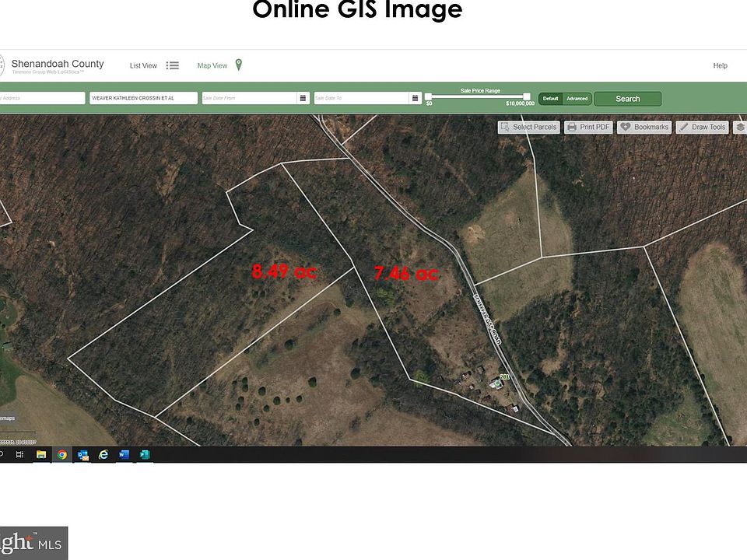Open Internet Explorer from the taskbar

pos(103,455)
